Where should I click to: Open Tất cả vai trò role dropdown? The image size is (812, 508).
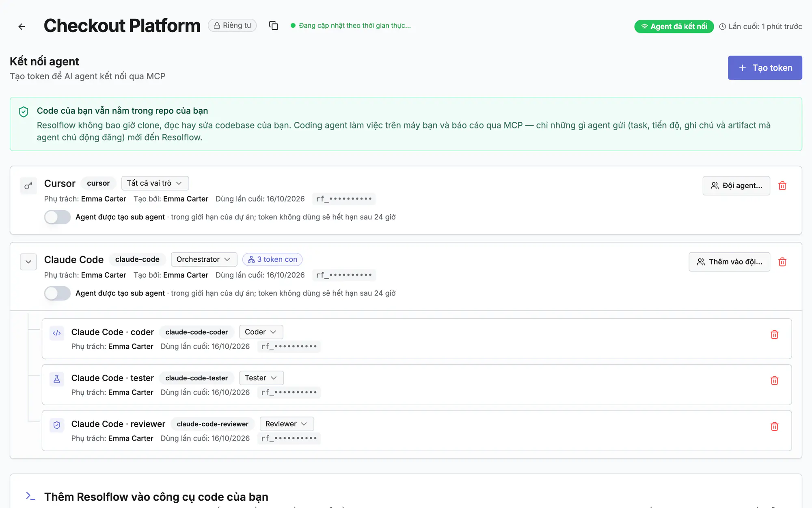[155, 183]
